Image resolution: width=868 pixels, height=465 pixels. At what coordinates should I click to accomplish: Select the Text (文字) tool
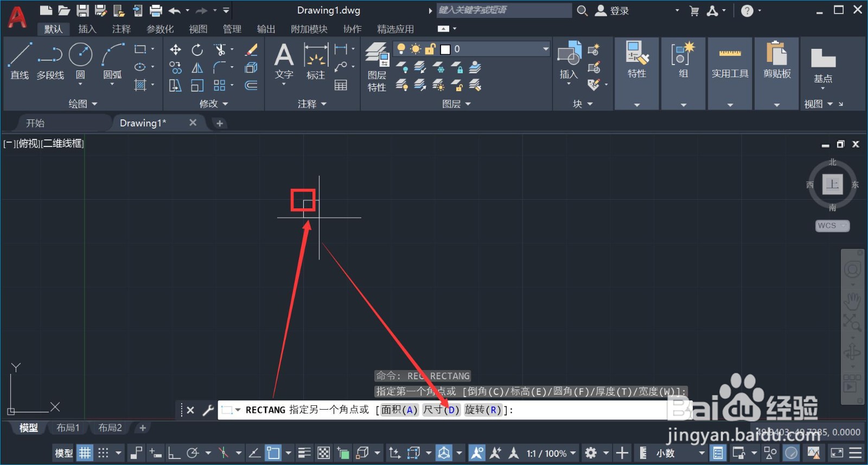coord(284,61)
